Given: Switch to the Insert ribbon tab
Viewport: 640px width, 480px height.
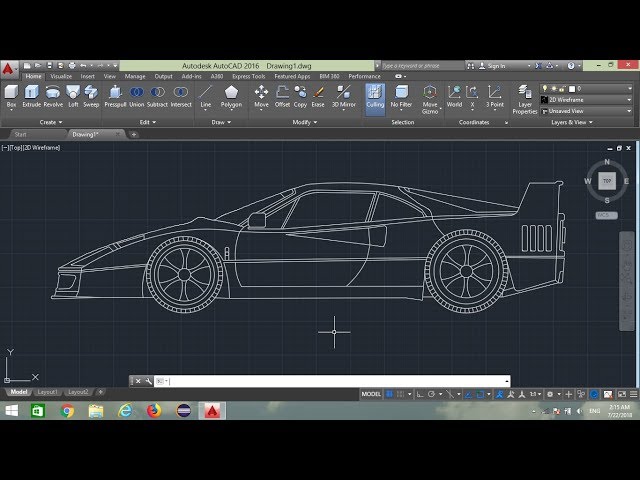Looking at the screenshot, I should 87,76.
